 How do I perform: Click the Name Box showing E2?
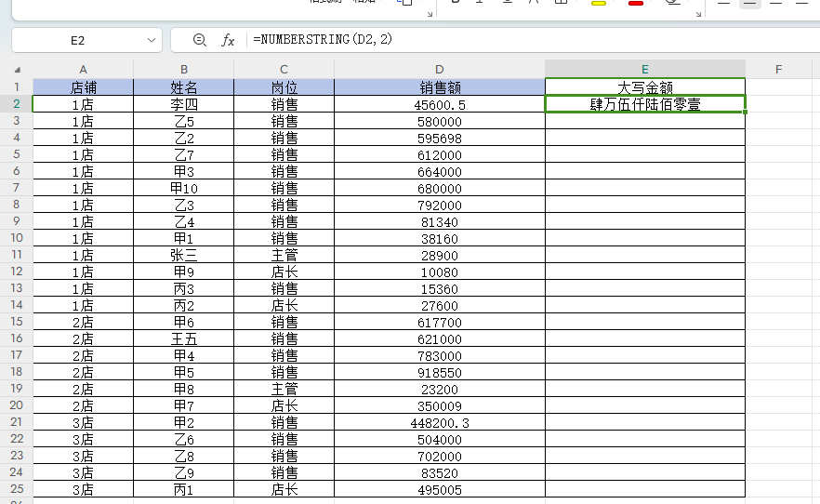77,40
